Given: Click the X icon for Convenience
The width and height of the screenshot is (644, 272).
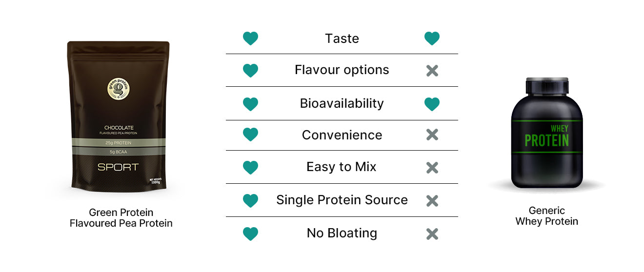Looking at the screenshot, I should coord(432,135).
